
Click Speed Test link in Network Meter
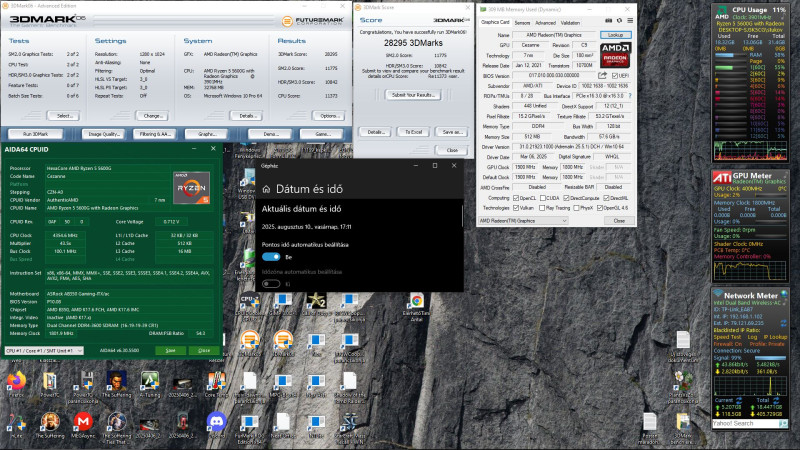tap(727, 337)
